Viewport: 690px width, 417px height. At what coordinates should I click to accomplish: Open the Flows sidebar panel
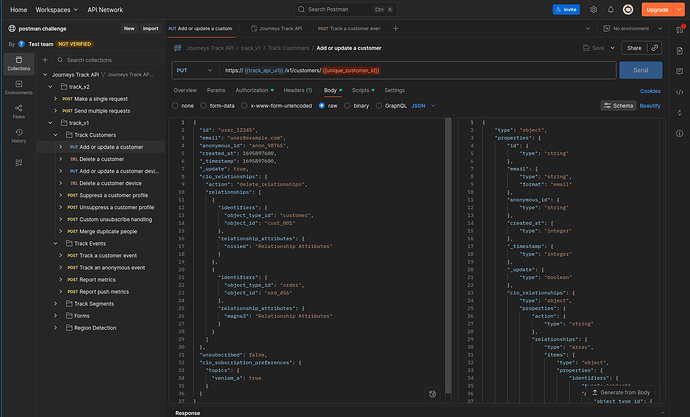[x=19, y=112]
